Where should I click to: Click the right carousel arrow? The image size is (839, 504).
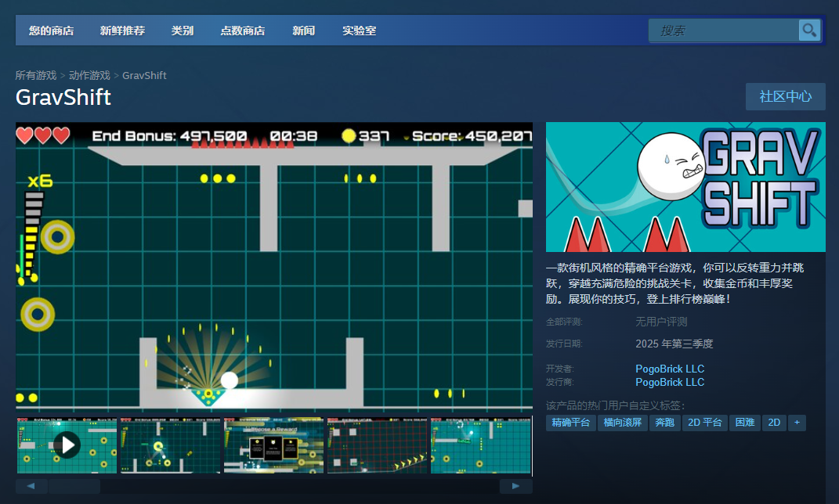tap(517, 485)
